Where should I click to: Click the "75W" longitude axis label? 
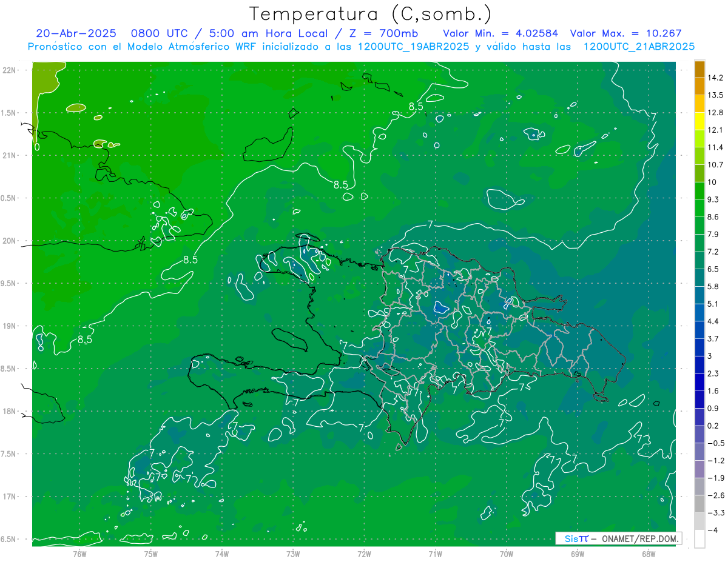click(151, 554)
